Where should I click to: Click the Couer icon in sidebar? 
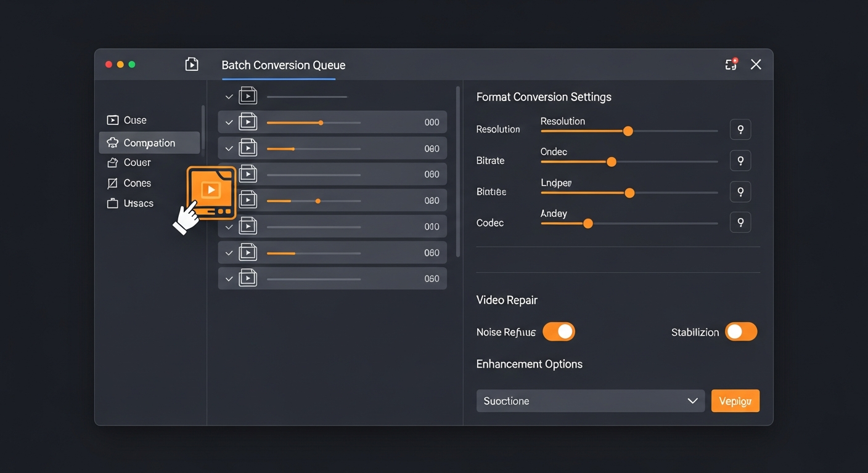pos(112,163)
